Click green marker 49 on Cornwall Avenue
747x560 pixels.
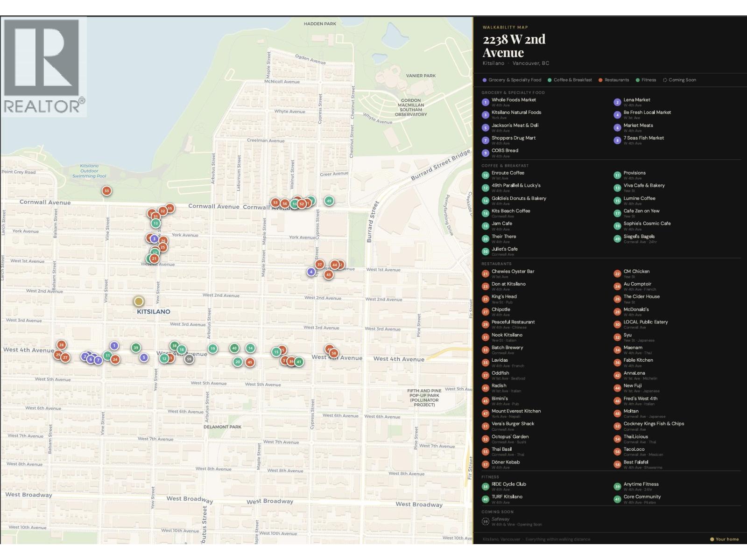(329, 201)
